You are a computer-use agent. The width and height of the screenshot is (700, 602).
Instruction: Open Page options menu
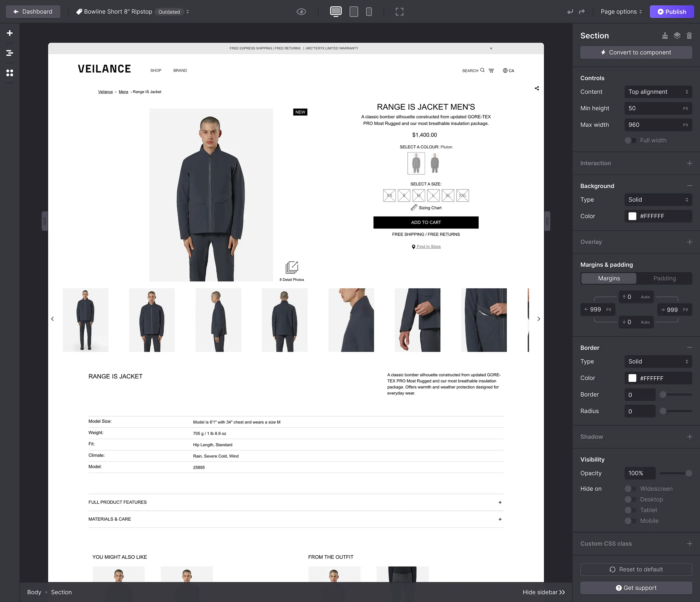(x=621, y=12)
